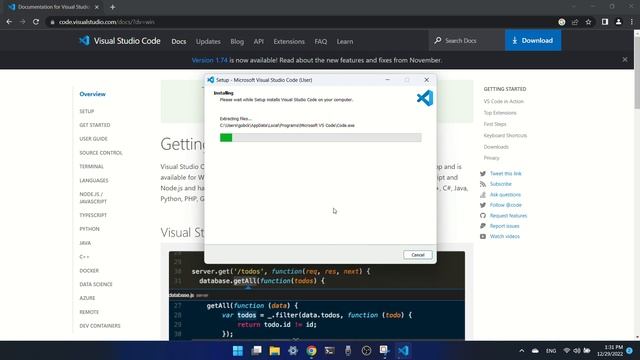Expand the JAVA sidebar section
Image resolution: width=640 pixels, height=360 pixels.
(x=85, y=243)
